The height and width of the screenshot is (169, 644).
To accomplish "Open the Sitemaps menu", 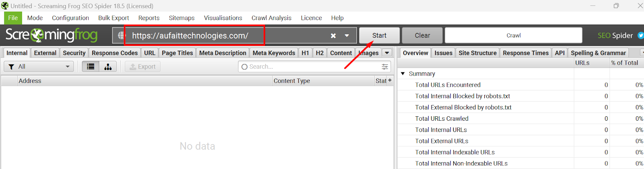I will (182, 18).
